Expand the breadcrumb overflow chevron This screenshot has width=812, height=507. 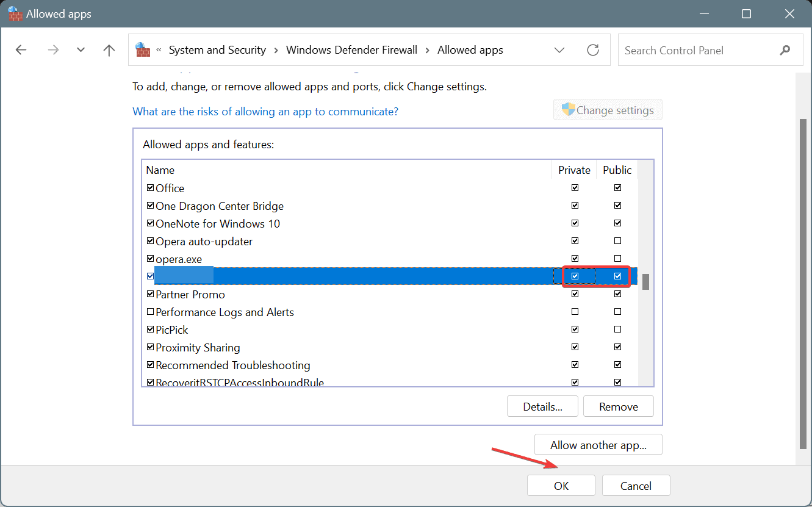(159, 50)
